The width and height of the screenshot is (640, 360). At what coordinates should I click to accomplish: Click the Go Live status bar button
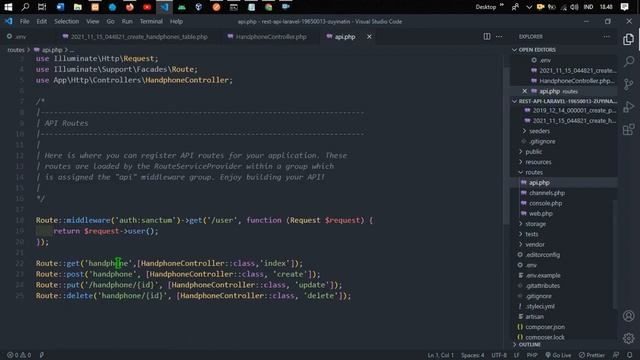click(558, 355)
